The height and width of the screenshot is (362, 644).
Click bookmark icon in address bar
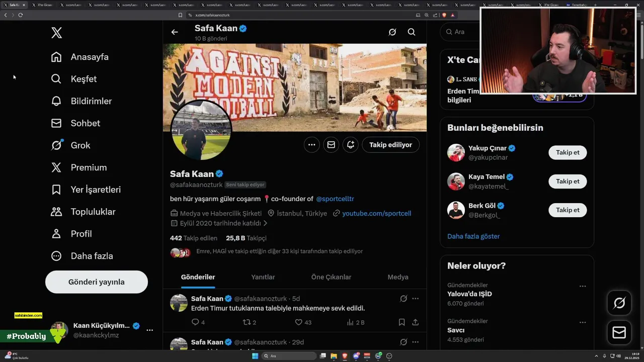(181, 15)
